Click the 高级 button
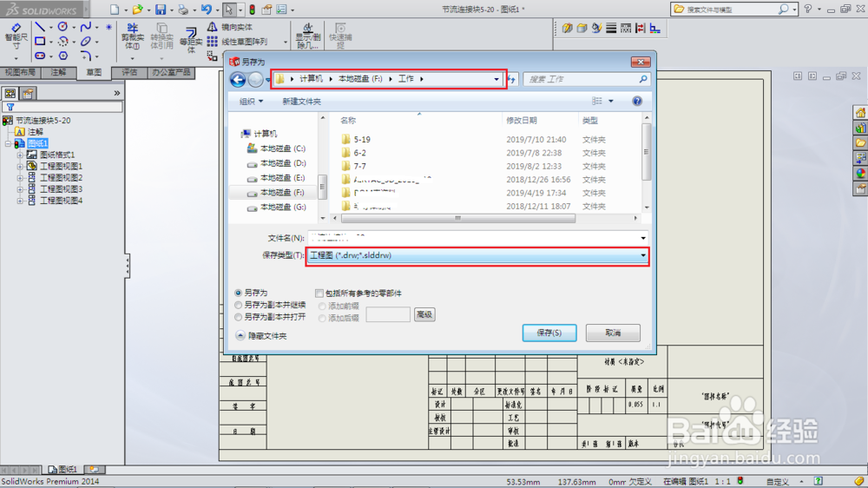 424,314
